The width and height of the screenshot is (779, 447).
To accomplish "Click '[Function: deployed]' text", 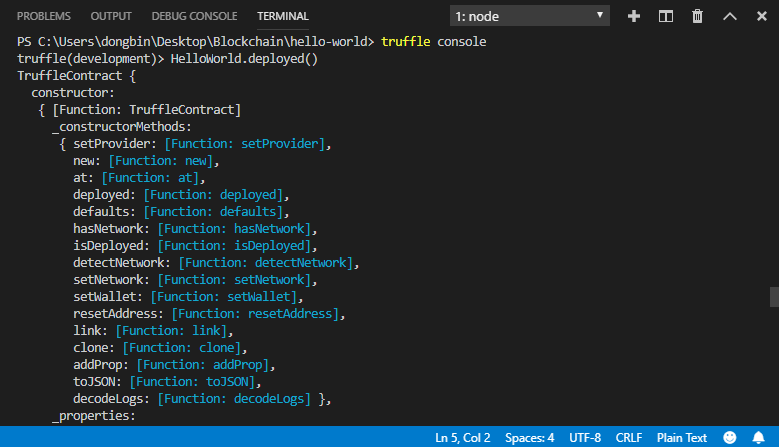I will pos(213,195).
